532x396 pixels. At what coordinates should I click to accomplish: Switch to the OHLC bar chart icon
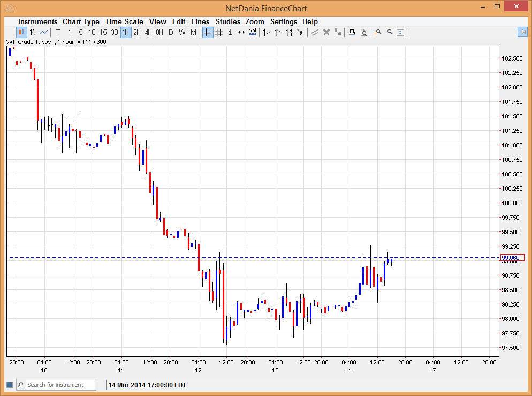pos(33,32)
